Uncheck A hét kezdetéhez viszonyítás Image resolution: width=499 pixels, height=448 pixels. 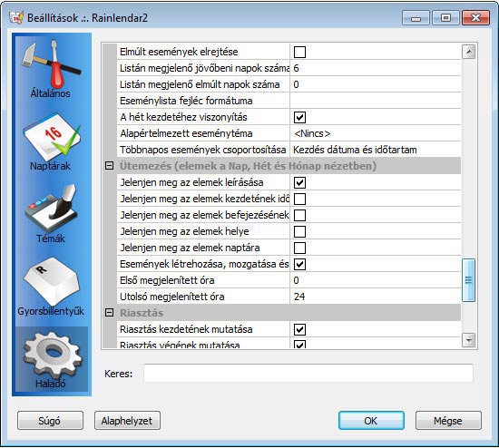pos(299,117)
